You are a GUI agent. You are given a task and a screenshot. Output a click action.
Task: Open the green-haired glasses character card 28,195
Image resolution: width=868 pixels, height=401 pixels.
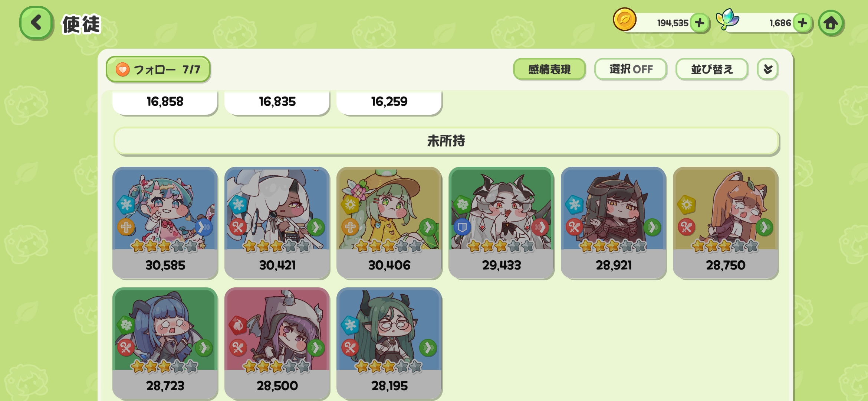coord(389,343)
